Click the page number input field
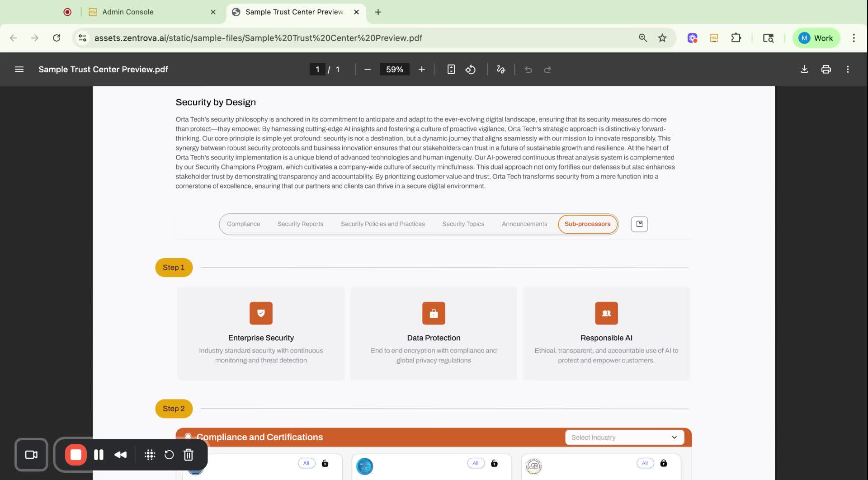 317,69
